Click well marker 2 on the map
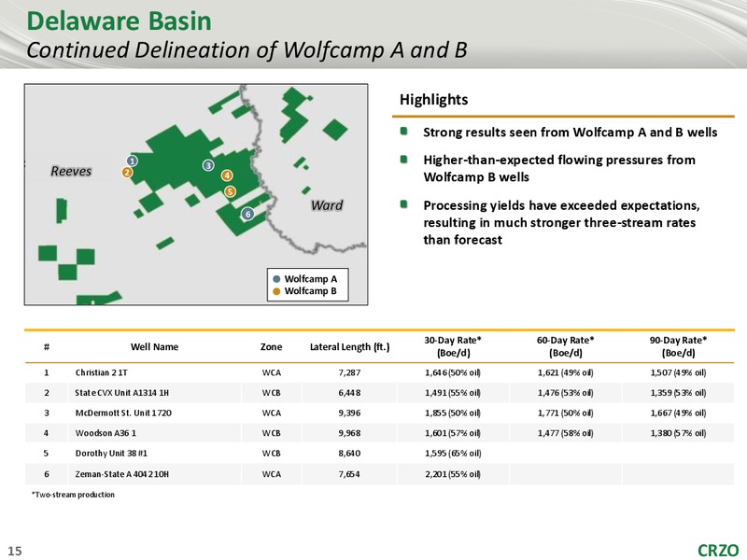The height and width of the screenshot is (560, 747). [127, 173]
